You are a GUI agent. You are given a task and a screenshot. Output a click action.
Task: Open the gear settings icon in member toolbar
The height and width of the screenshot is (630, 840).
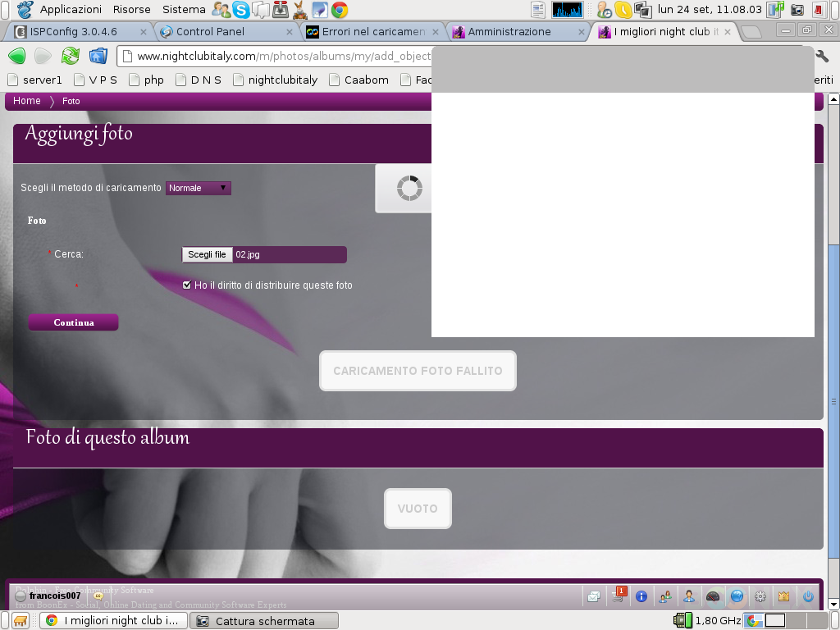(x=760, y=597)
